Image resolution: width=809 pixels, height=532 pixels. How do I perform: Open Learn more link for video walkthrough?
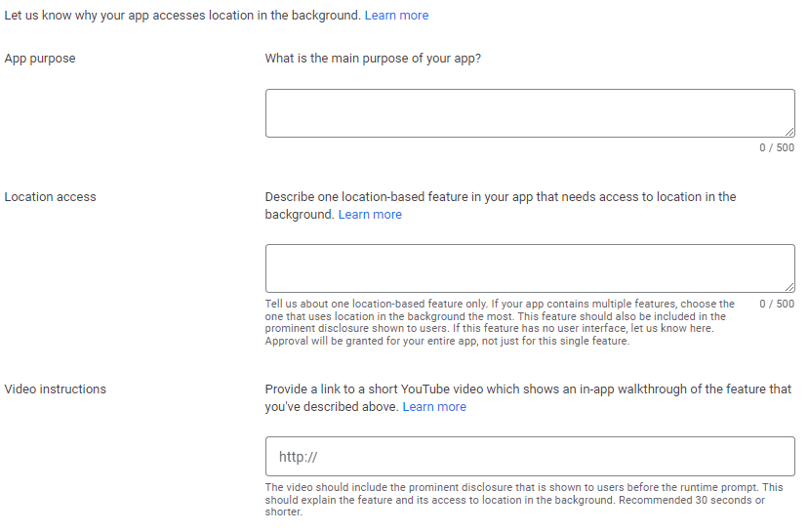(434, 407)
